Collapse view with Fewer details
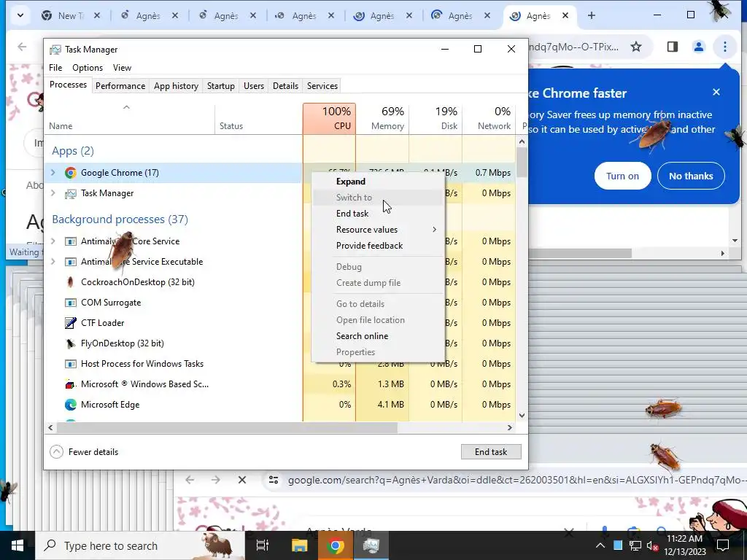747x560 pixels. 85,452
